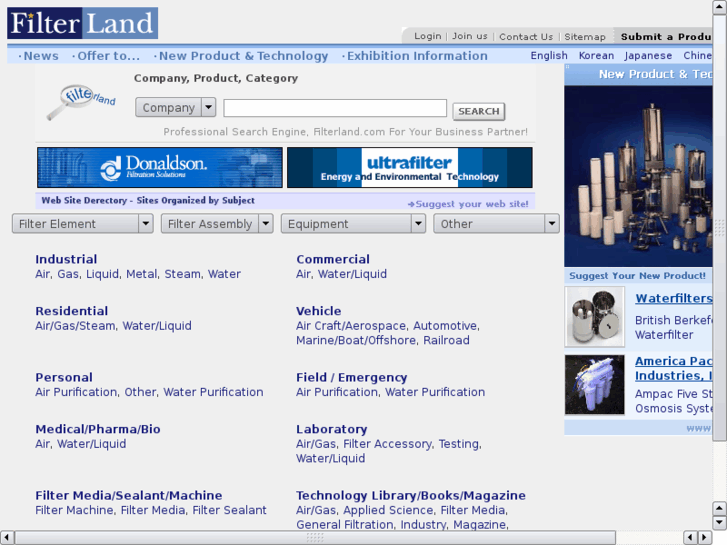Open the Waterfilters product thumbnail

point(594,317)
